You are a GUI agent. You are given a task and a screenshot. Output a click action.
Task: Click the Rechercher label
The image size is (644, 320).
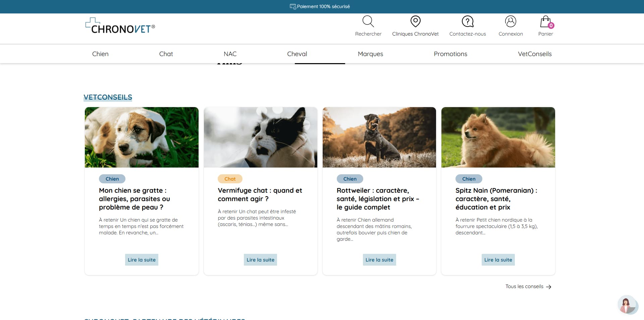368,34
